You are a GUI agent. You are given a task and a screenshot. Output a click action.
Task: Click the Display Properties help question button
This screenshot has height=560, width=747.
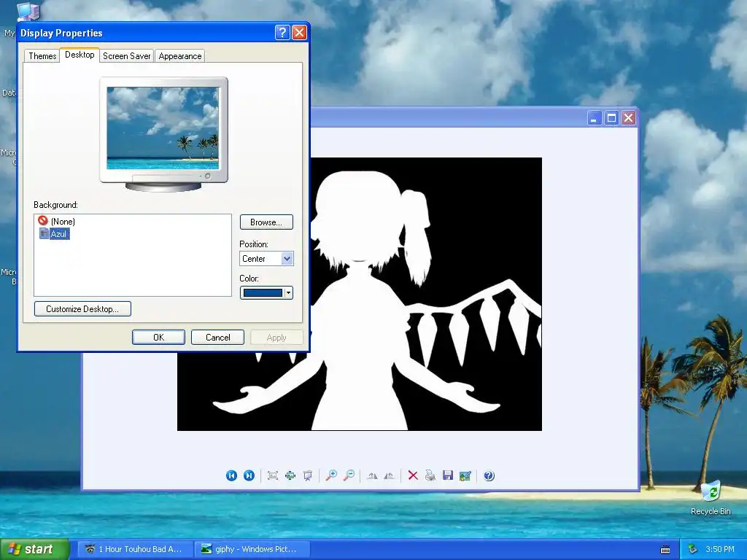click(x=282, y=32)
